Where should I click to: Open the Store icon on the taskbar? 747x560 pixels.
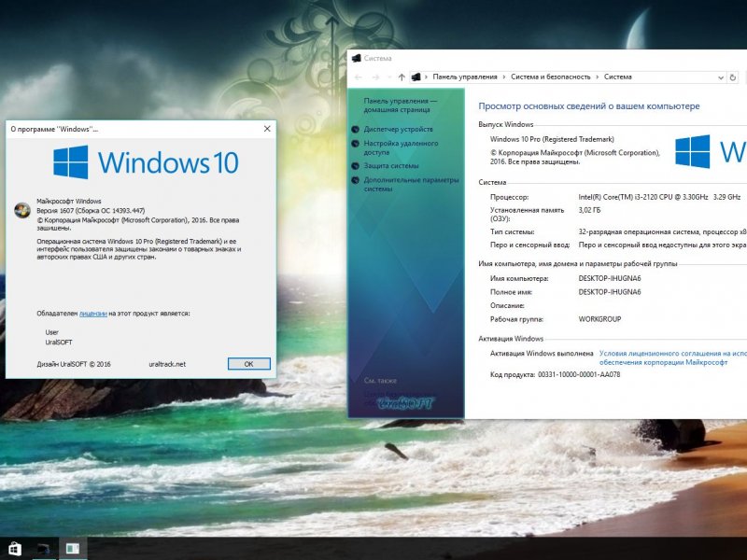15,549
